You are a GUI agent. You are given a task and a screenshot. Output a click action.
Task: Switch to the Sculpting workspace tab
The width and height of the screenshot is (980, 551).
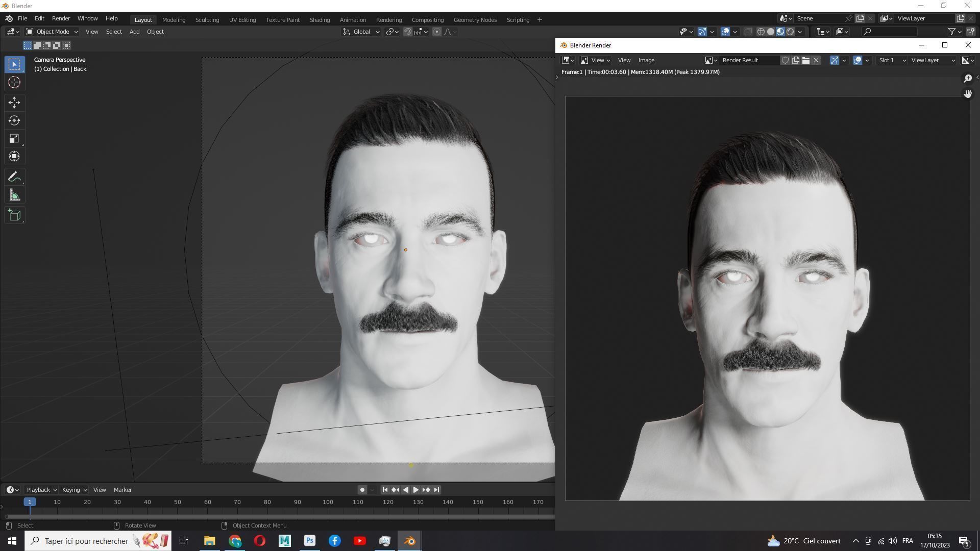tap(207, 20)
